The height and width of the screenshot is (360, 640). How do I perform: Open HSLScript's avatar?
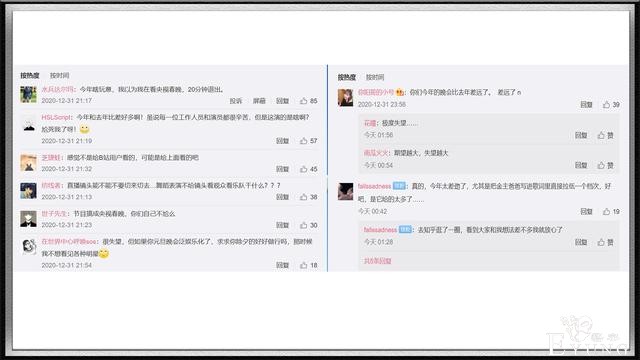tap(29, 123)
